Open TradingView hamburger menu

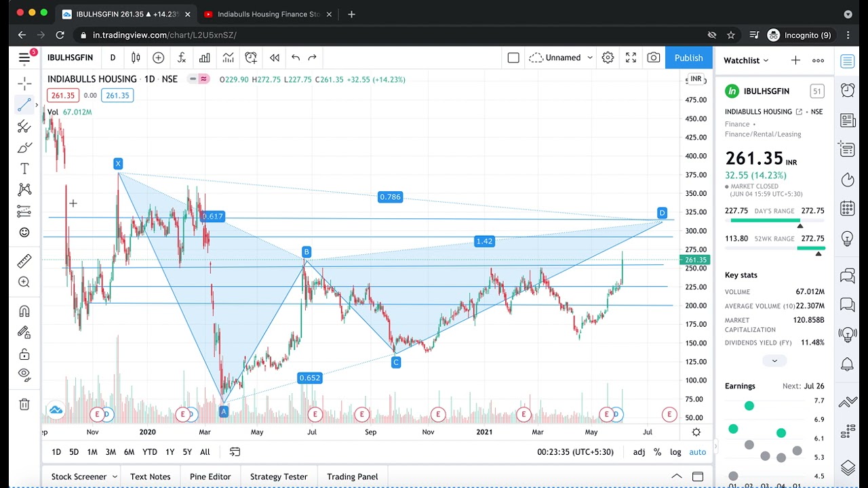coord(24,58)
